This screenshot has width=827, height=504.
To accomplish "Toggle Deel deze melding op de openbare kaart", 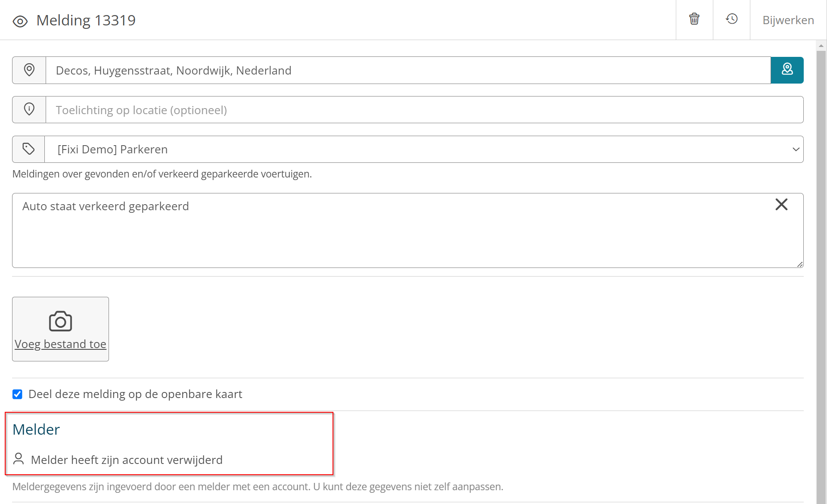I will coord(17,394).
